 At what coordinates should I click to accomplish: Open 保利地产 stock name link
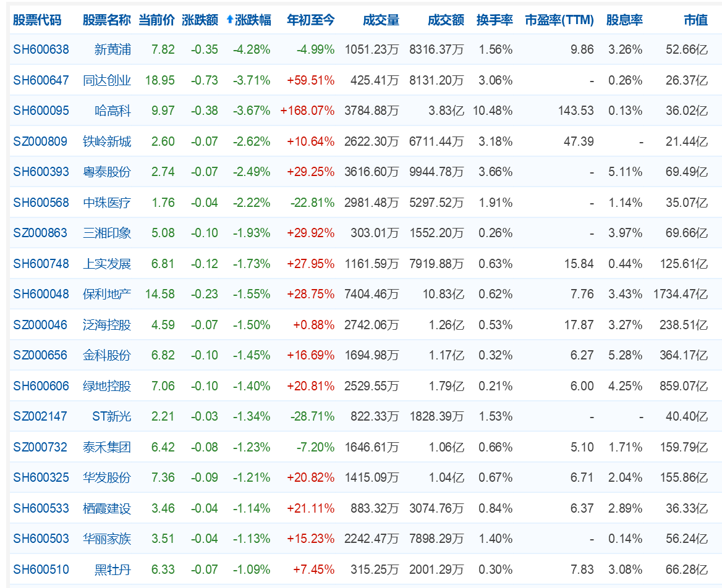(107, 294)
